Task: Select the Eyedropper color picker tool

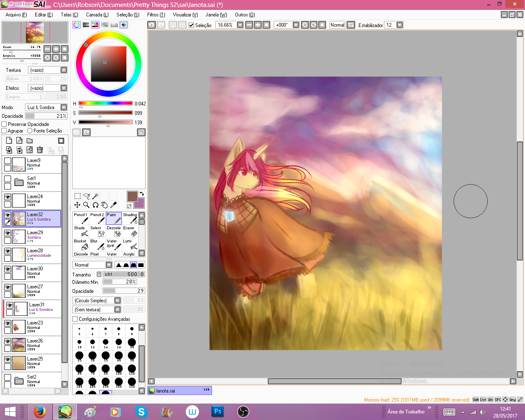Action: pos(114,205)
